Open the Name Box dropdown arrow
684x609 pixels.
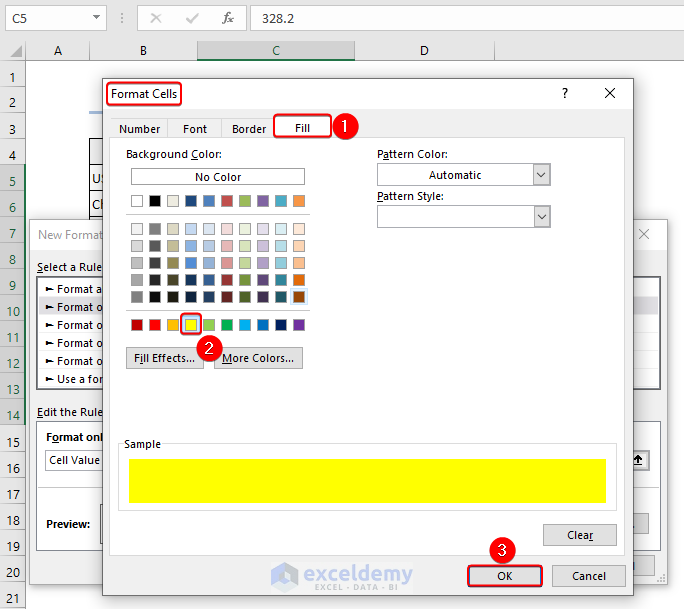point(96,18)
